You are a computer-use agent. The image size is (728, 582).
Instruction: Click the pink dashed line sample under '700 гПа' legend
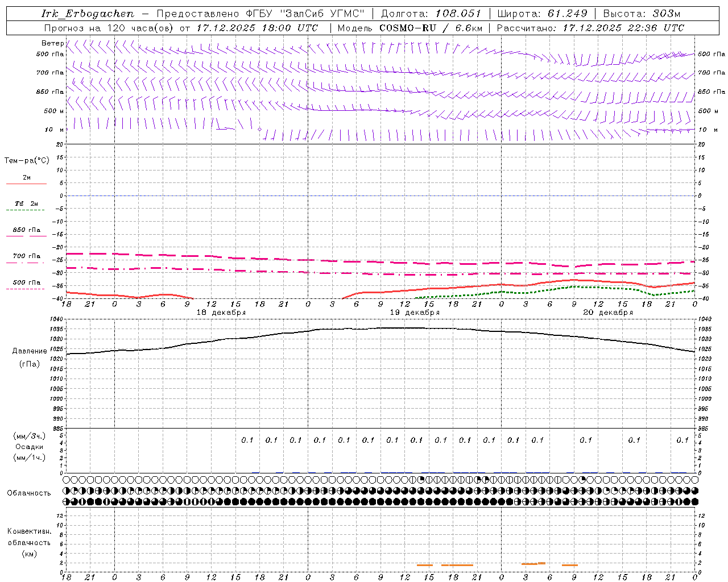click(x=25, y=263)
